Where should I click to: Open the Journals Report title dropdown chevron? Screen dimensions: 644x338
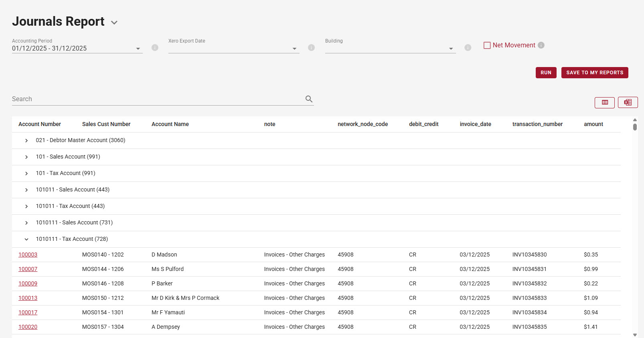(114, 22)
